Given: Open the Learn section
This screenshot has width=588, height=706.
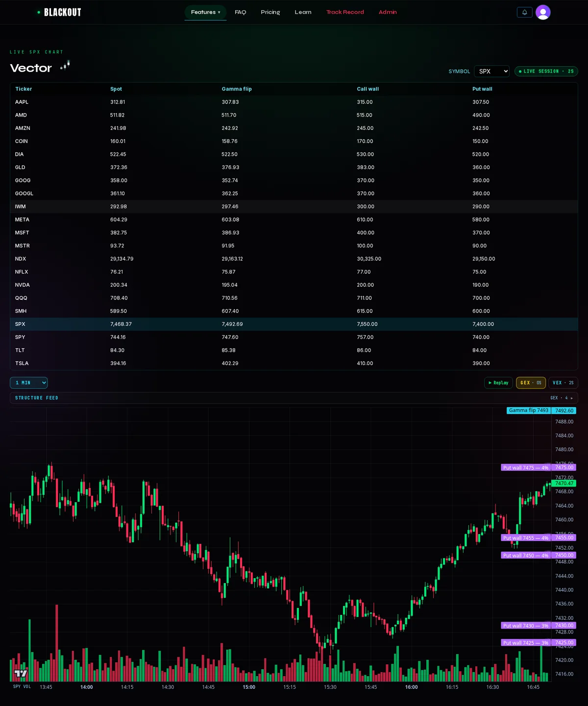Looking at the screenshot, I should pos(303,12).
